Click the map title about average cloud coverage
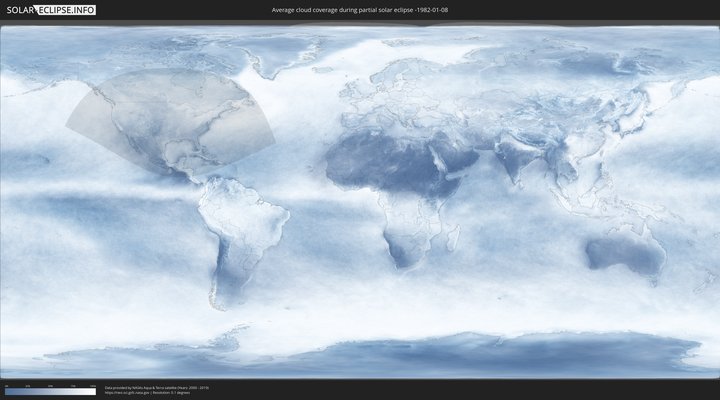720x400 pixels. tap(360, 9)
